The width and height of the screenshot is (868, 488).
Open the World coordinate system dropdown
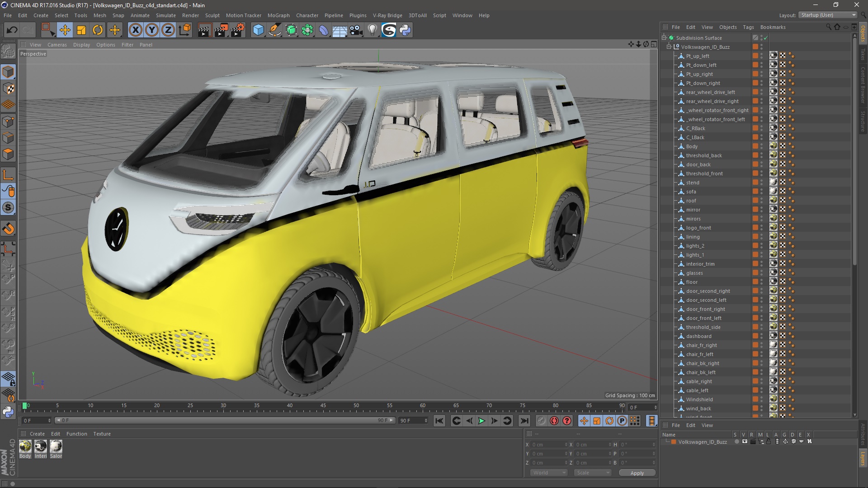click(x=548, y=473)
